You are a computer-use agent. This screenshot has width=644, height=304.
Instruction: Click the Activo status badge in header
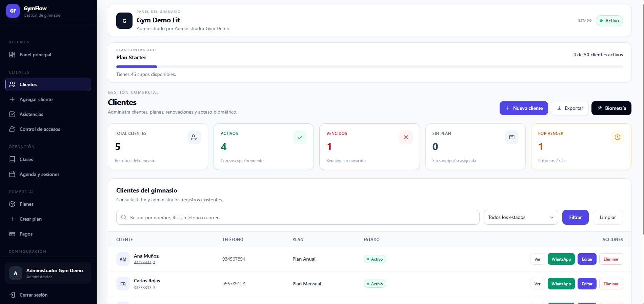click(609, 21)
